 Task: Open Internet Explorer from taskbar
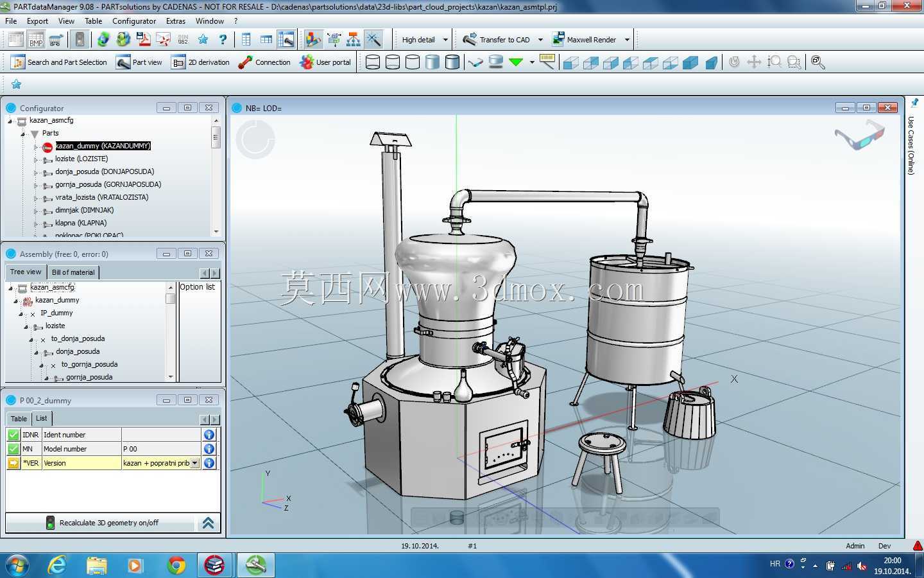57,565
